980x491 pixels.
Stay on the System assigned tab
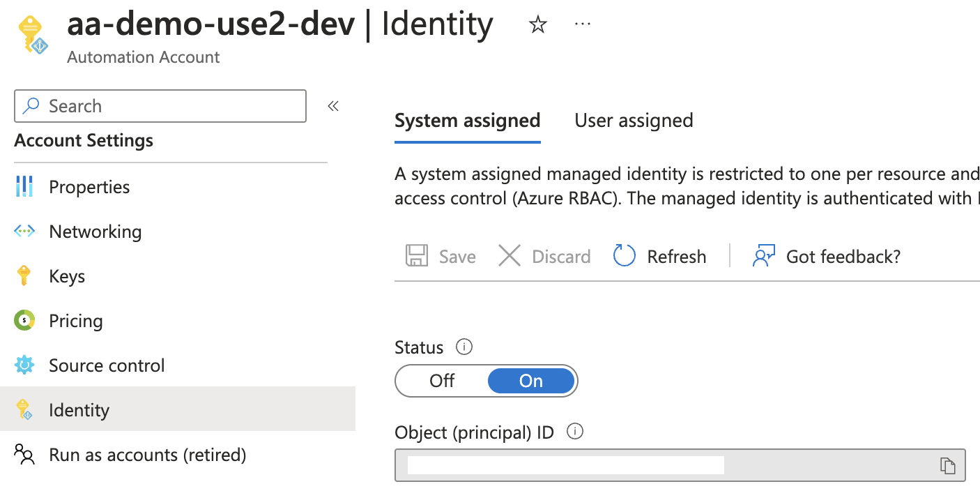coord(467,120)
